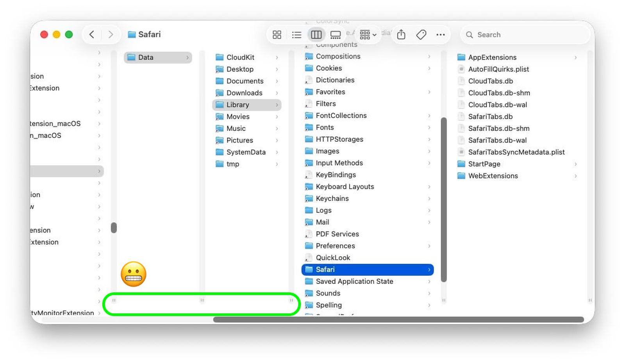Switch to gallery view
Viewport: 625px width, 364px height.
point(336,35)
